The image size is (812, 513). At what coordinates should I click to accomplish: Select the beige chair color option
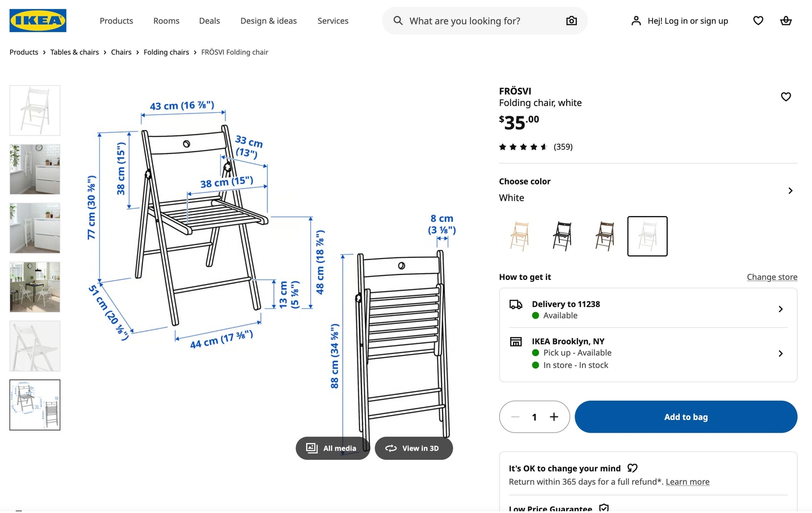[x=519, y=236]
